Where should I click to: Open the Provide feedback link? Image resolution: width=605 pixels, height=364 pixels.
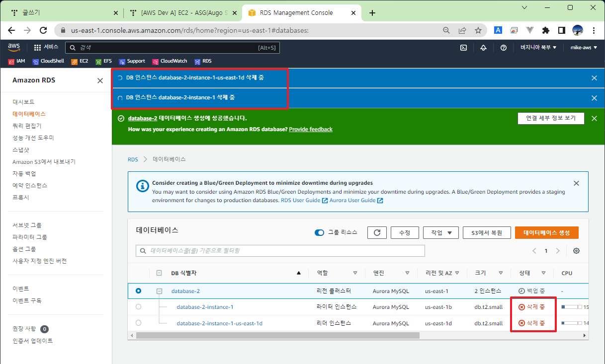(x=311, y=129)
